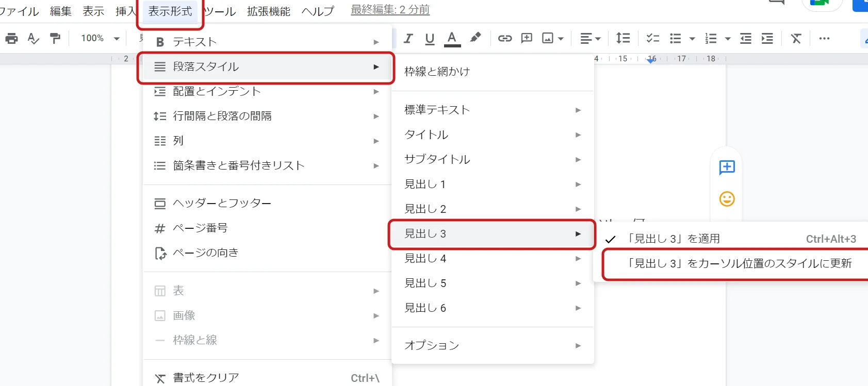Expand the オプション submenu
The image size is (868, 386).
[493, 345]
